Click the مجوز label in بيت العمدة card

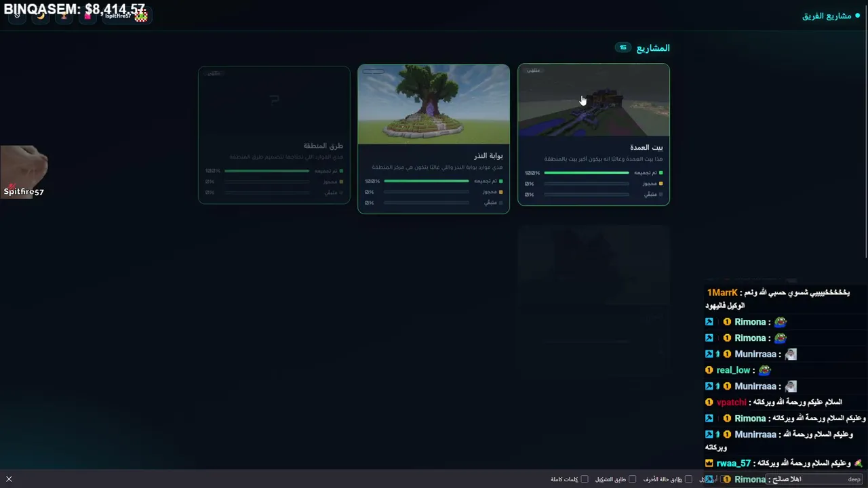[650, 184]
